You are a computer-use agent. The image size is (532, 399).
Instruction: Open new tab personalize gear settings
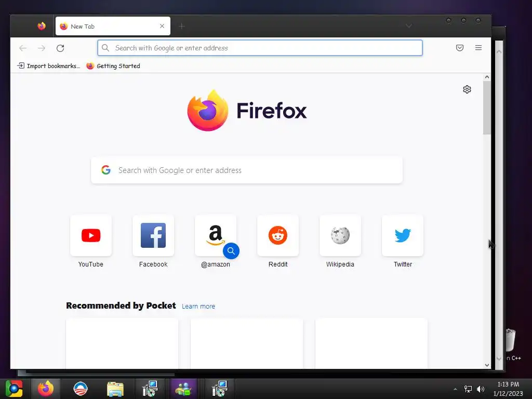pos(467,89)
